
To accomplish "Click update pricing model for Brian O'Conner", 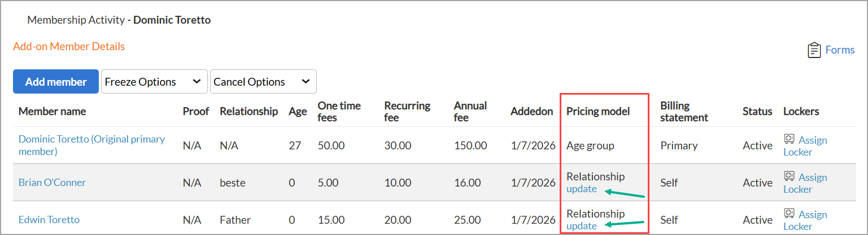I will click(581, 189).
